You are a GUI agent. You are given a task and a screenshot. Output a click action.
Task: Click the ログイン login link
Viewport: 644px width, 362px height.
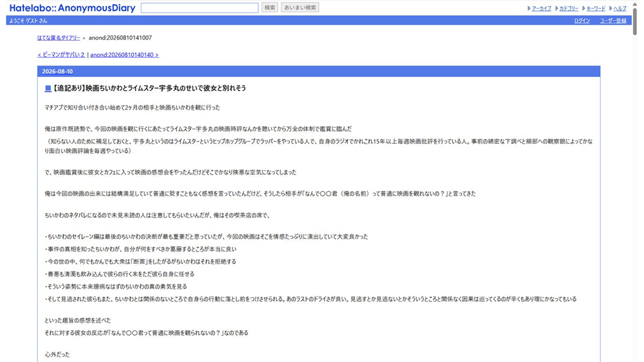click(x=582, y=21)
